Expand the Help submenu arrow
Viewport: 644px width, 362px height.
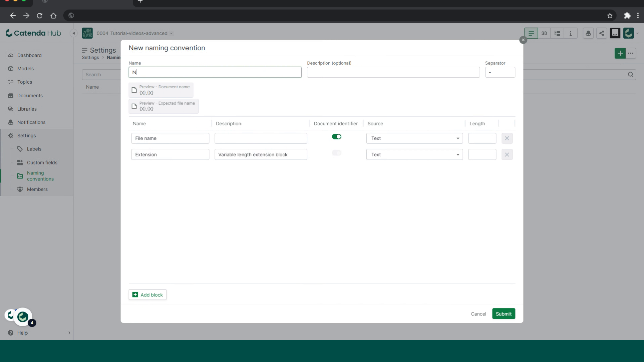(x=69, y=333)
